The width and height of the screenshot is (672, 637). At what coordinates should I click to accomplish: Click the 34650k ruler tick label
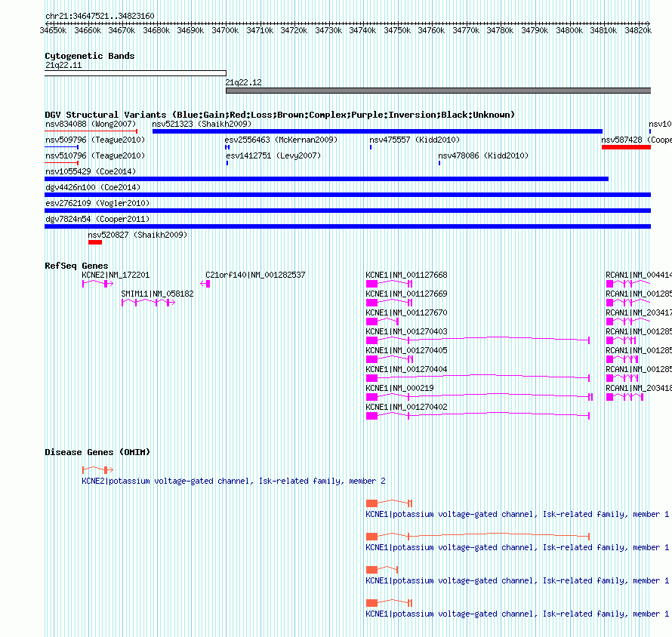[x=53, y=30]
